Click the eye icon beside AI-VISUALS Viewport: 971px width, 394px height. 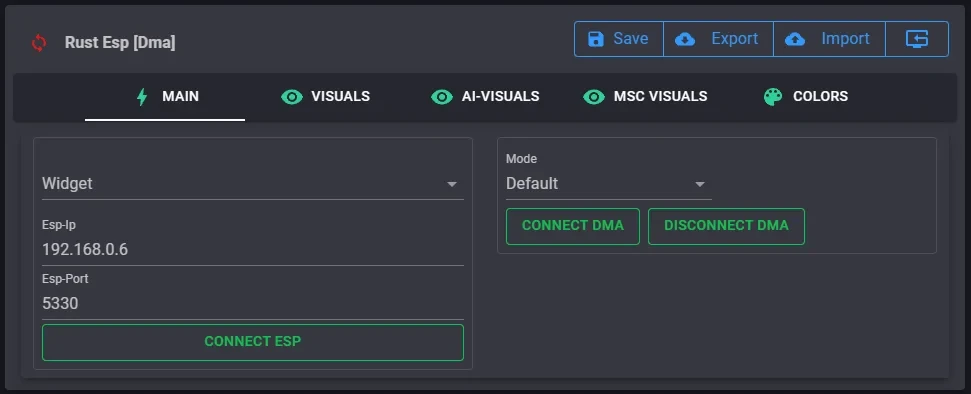tap(442, 97)
